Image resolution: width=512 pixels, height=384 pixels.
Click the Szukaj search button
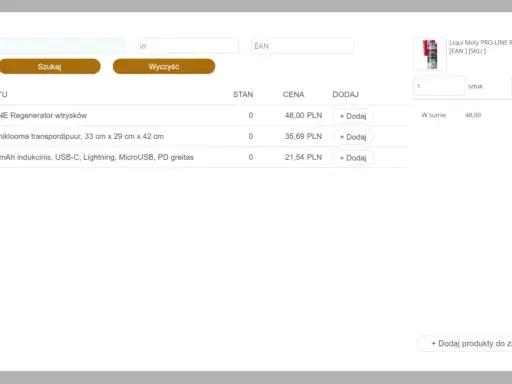click(x=50, y=66)
